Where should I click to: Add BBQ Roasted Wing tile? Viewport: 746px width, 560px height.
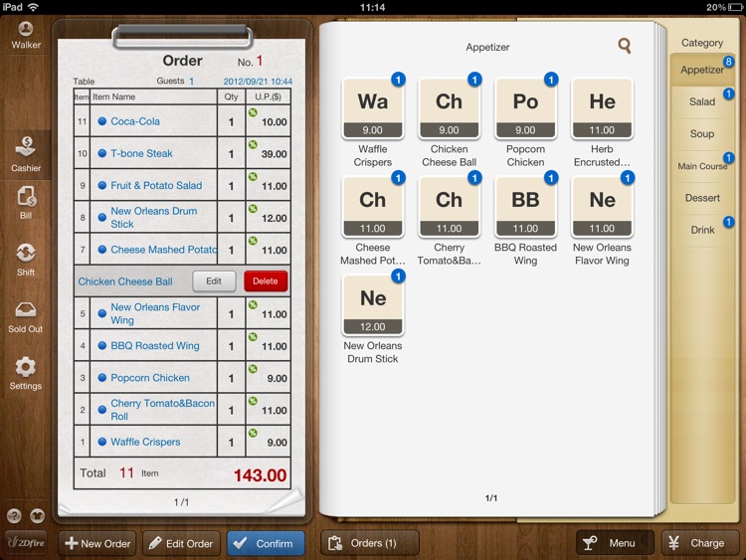(x=526, y=207)
